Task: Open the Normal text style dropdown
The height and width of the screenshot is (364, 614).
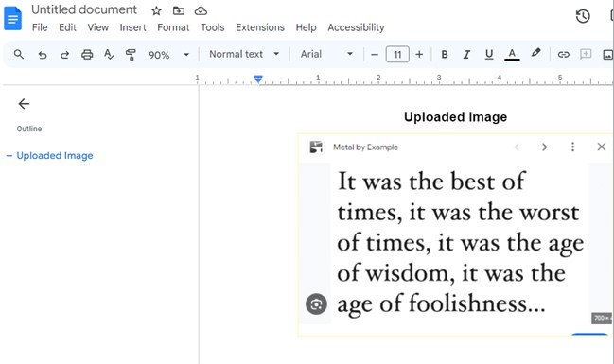Action: 244,54
